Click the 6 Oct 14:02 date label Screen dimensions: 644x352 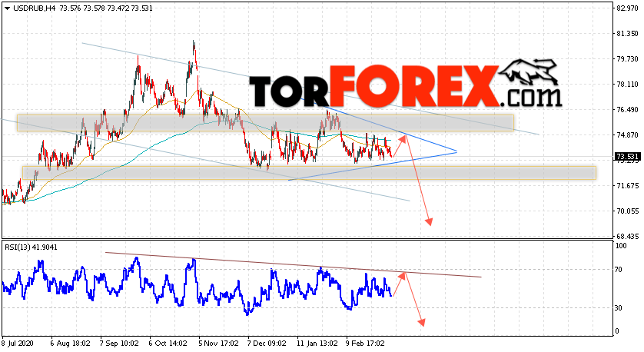pyautogui.click(x=168, y=343)
